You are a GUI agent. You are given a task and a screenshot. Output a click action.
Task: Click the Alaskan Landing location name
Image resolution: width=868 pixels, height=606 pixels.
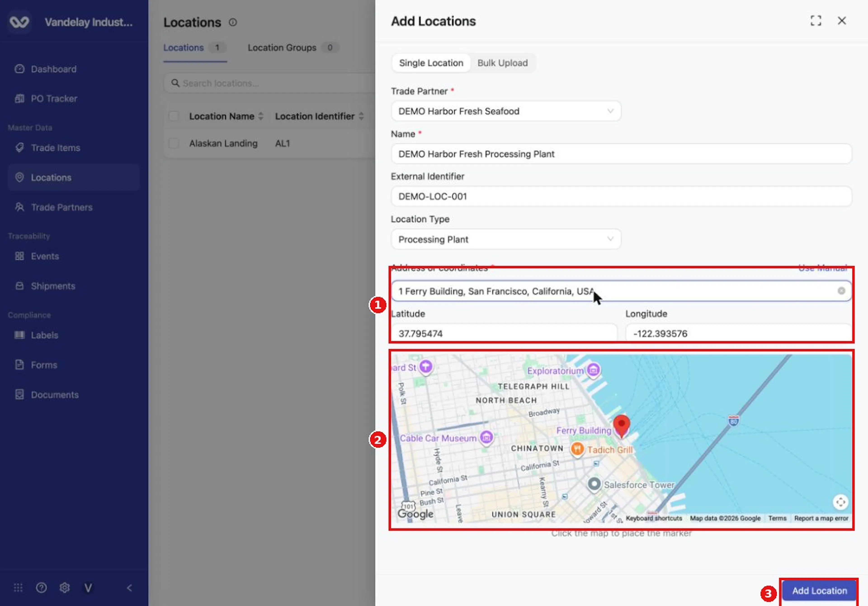pyautogui.click(x=223, y=143)
